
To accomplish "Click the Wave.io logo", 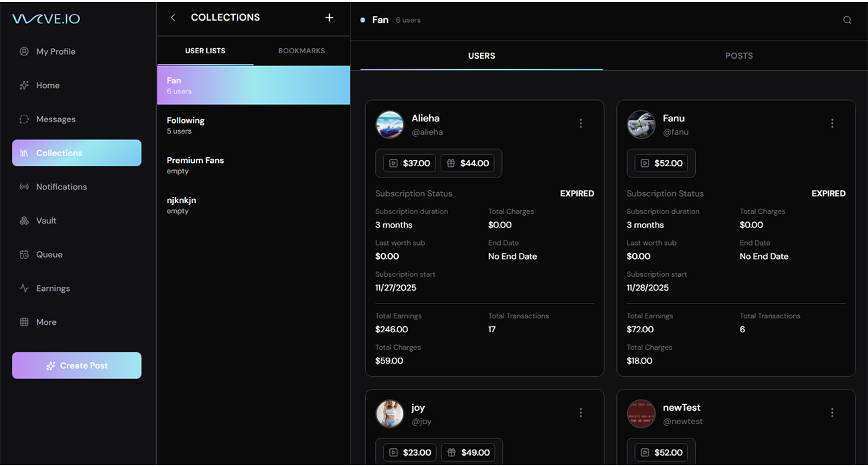I will (46, 19).
